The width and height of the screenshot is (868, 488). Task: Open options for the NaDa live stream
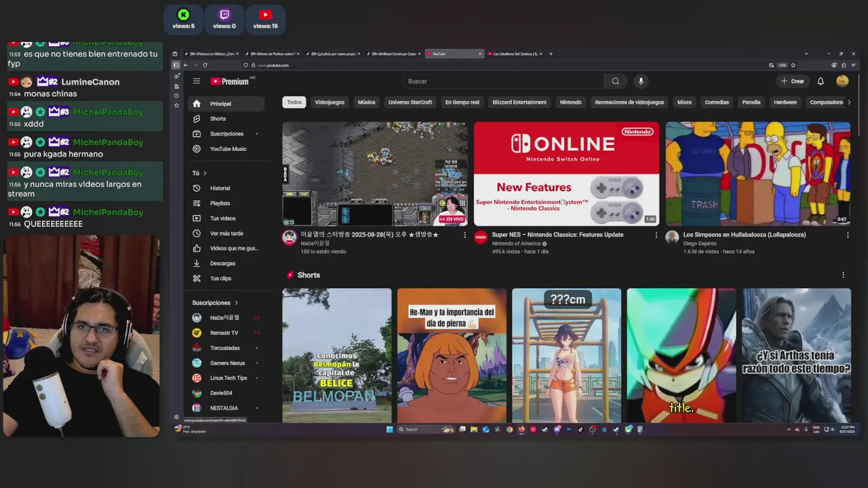[465, 235]
